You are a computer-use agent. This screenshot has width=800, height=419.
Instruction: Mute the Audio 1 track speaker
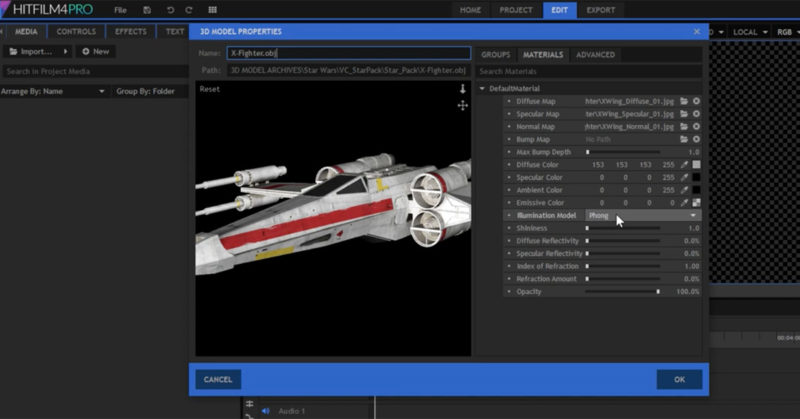point(265,411)
